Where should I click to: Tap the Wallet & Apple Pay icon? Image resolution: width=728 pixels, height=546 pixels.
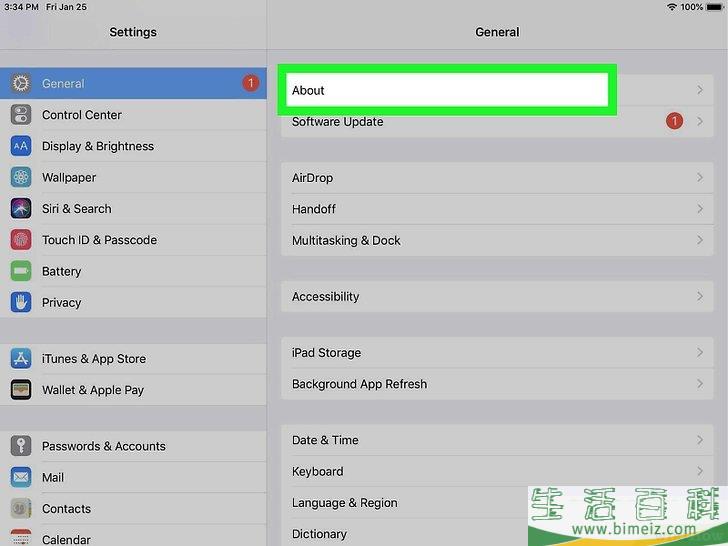(21, 390)
